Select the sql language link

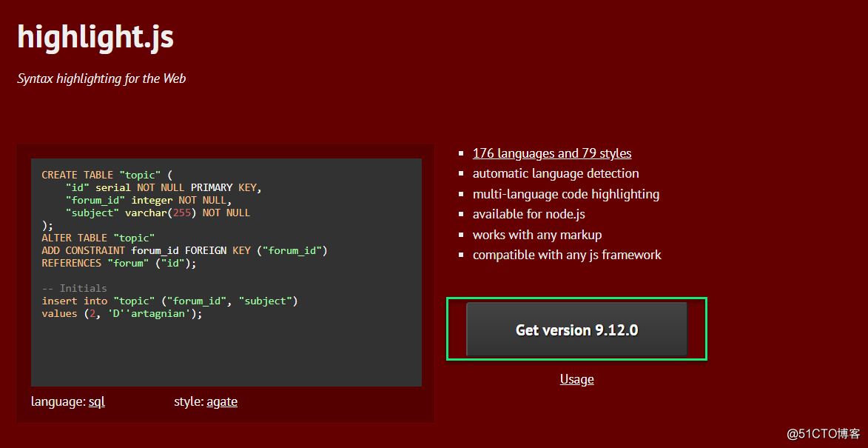click(96, 401)
